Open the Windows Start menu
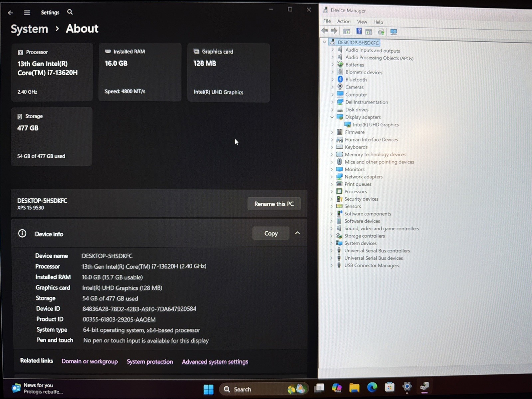 tap(209, 389)
